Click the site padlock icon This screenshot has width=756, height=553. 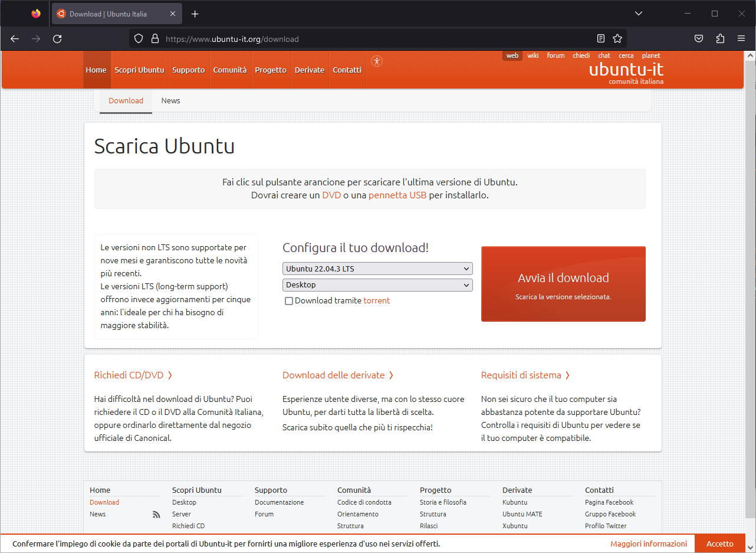[x=155, y=38]
